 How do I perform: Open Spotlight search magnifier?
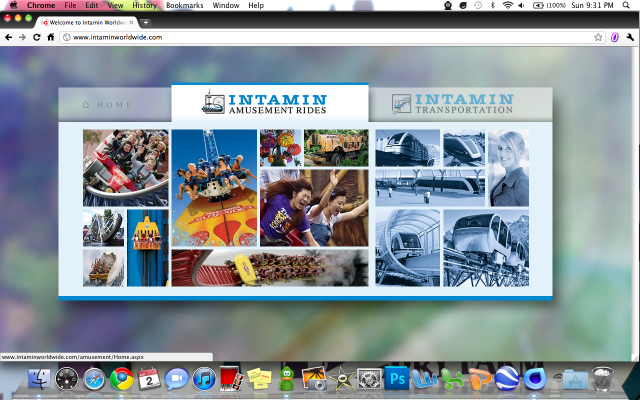click(626, 5)
